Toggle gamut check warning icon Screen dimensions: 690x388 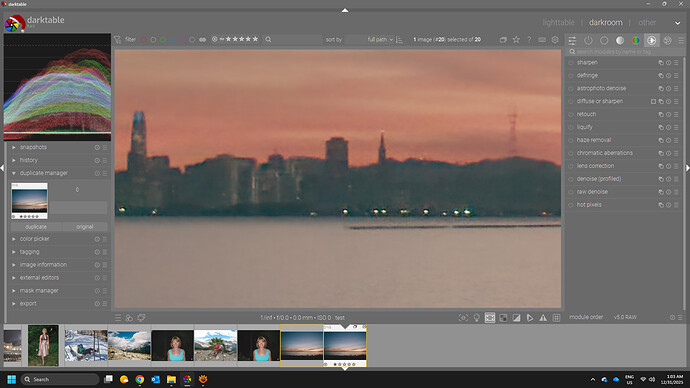(543, 318)
